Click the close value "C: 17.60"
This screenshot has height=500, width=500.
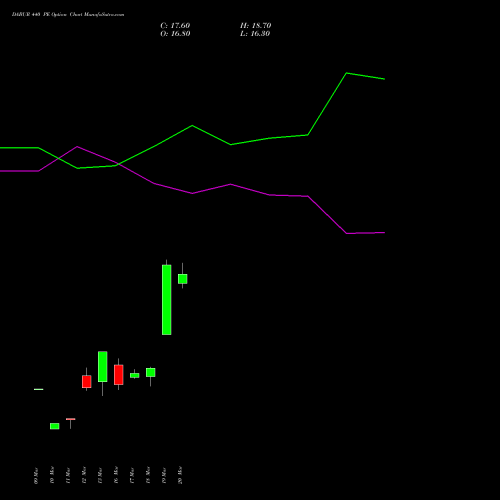[x=175, y=26]
